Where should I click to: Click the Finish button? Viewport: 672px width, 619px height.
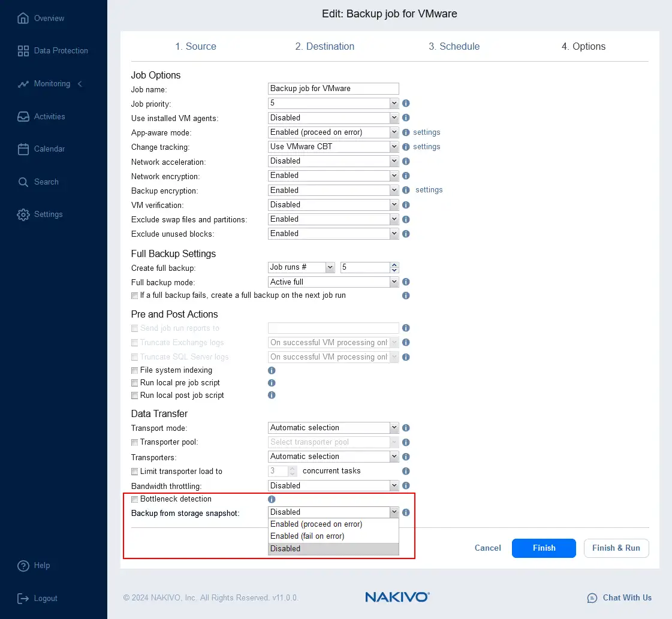tap(544, 548)
